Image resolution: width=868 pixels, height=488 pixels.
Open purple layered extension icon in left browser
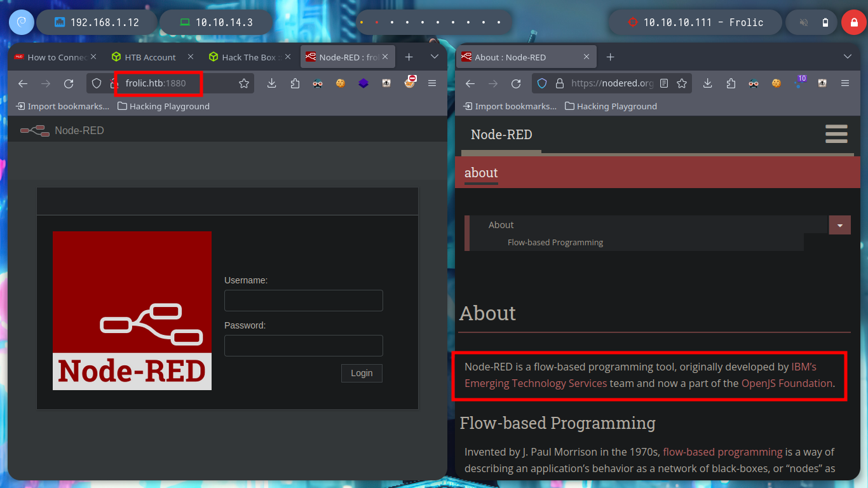pyautogui.click(x=363, y=83)
